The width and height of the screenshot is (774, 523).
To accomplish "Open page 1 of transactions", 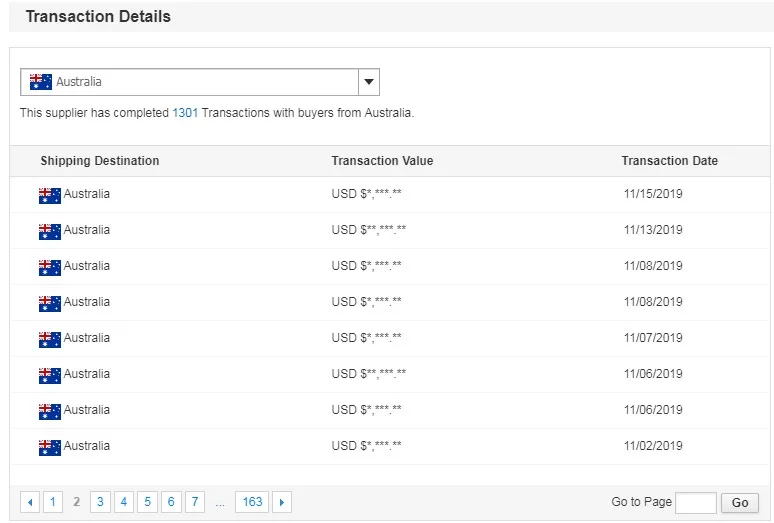I will (x=52, y=502).
